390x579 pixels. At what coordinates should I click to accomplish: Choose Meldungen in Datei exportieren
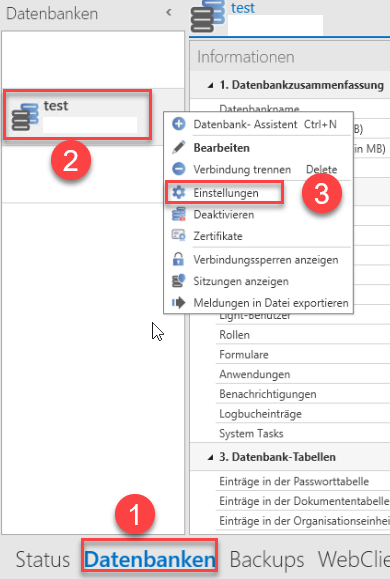coord(271,303)
